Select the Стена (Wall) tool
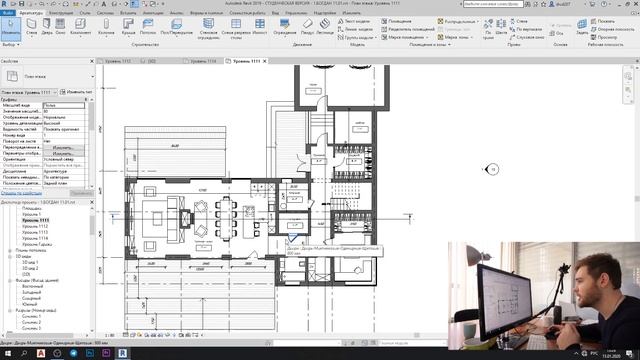Screen dimensions: 640x360 (31, 27)
